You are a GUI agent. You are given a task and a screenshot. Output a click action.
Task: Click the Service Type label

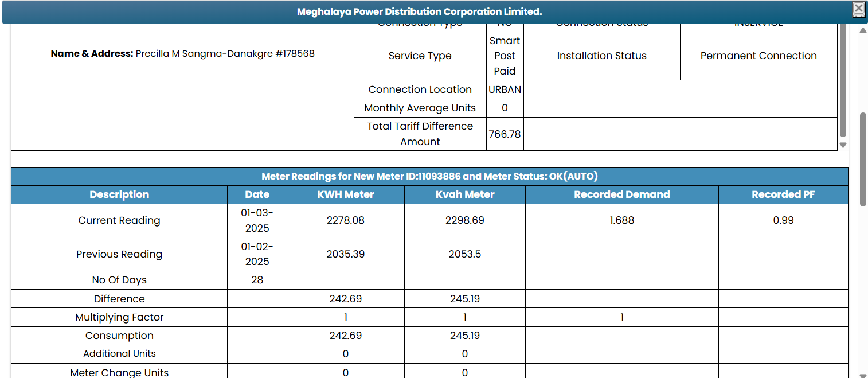(x=420, y=56)
